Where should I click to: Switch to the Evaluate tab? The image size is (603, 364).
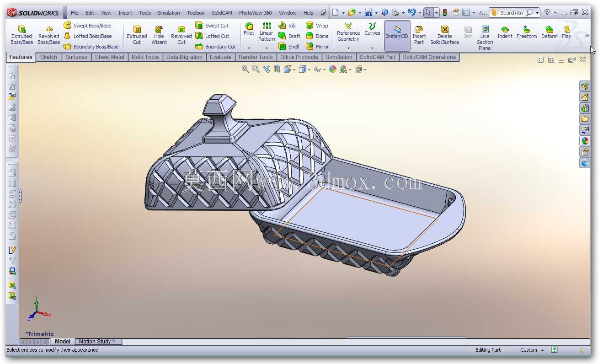[x=220, y=57]
